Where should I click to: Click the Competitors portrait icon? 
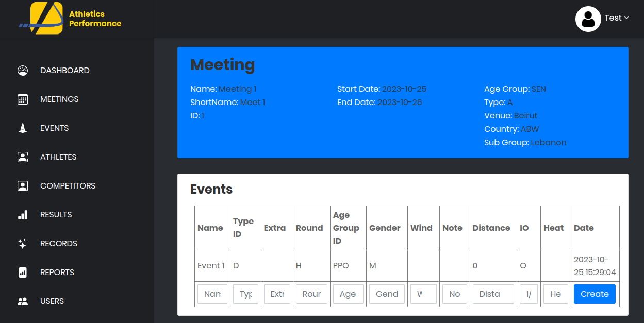[x=22, y=186]
